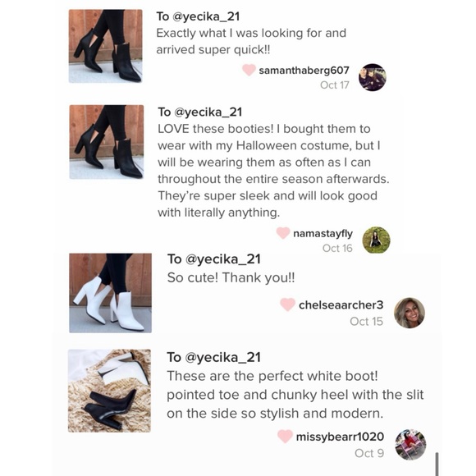476x476 pixels.
Task: Tap the heart icon beside namastayfly
Action: [282, 233]
